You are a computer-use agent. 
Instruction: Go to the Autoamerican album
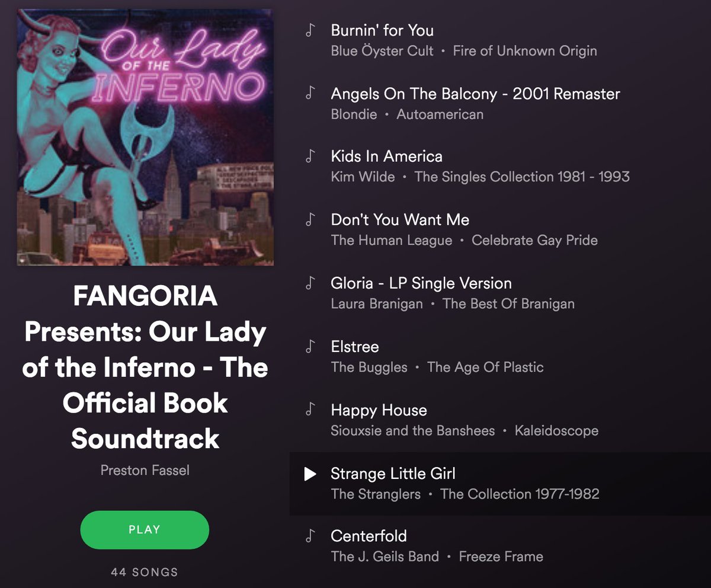440,114
